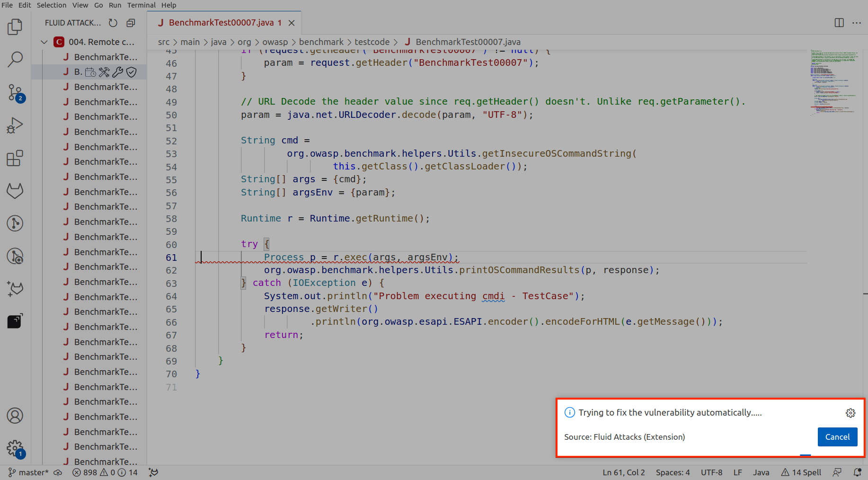The height and width of the screenshot is (480, 868).
Task: Click the hammer and wrench tools icon on selected row
Action: (x=104, y=72)
